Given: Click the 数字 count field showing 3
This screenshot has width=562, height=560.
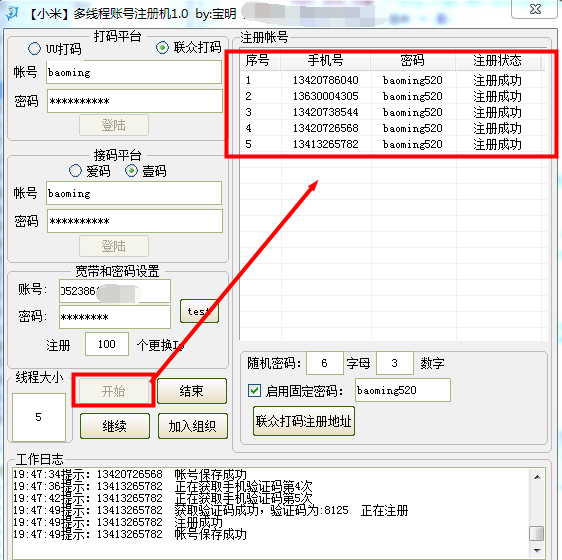Looking at the screenshot, I should point(395,363).
